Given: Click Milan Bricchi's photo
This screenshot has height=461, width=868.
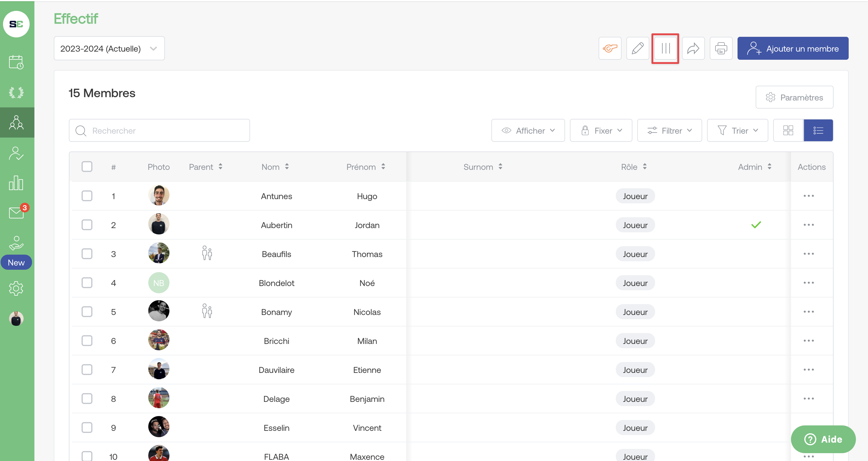Looking at the screenshot, I should pyautogui.click(x=159, y=340).
